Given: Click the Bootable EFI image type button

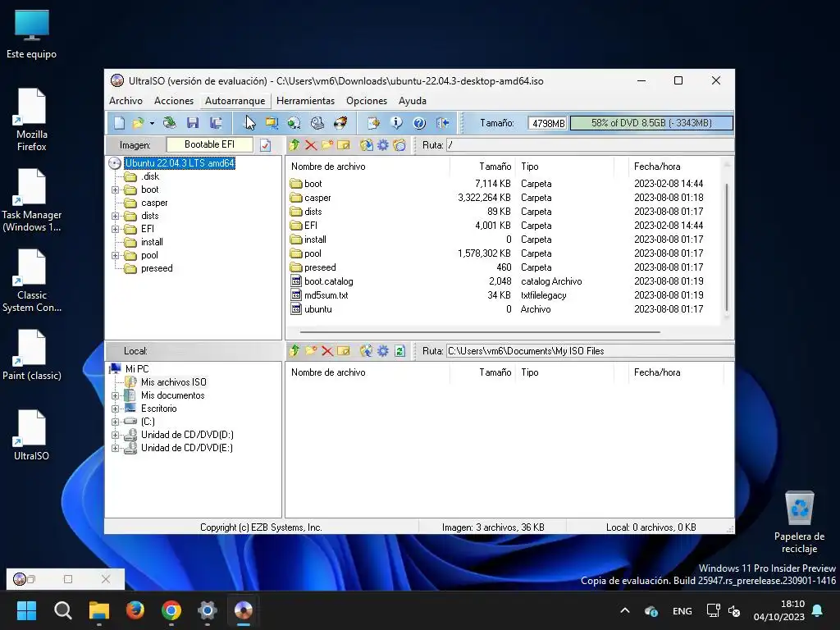Looking at the screenshot, I should point(209,144).
